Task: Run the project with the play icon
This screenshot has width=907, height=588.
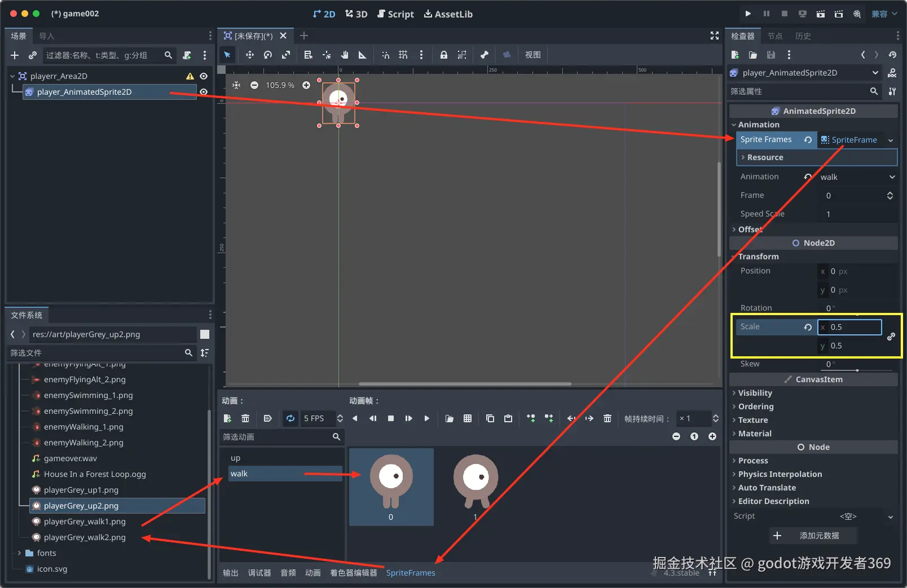Action: [x=748, y=14]
